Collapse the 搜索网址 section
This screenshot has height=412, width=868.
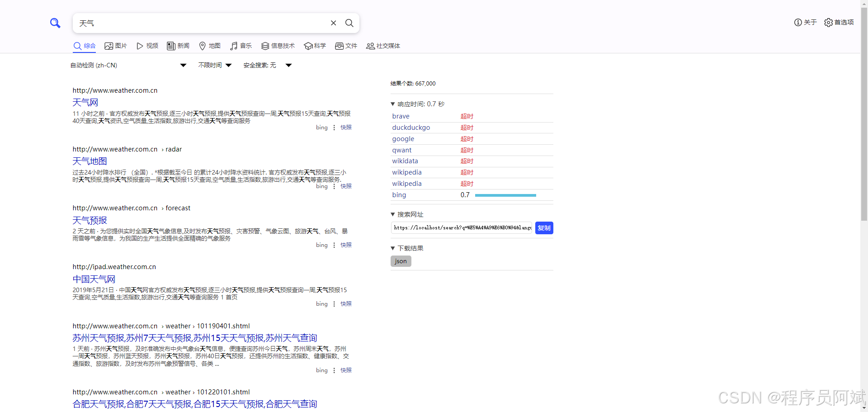407,214
